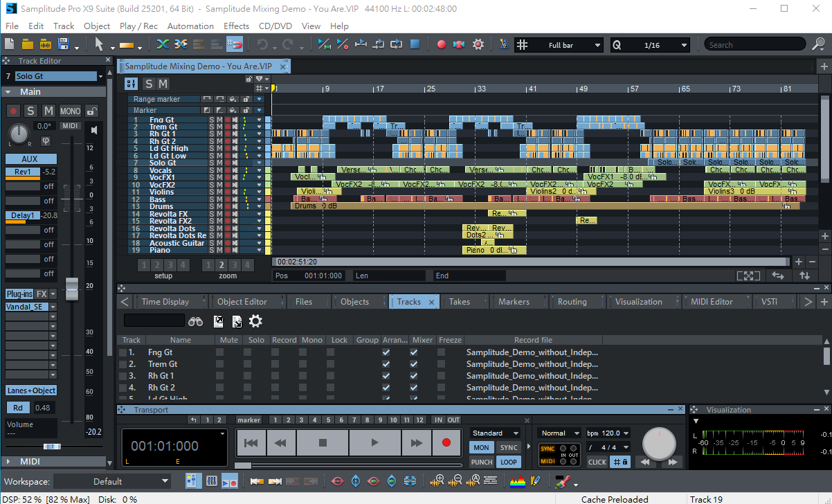832x504 pixels.
Task: Open settings with the toolbar gear icon
Action: pyautogui.click(x=478, y=44)
